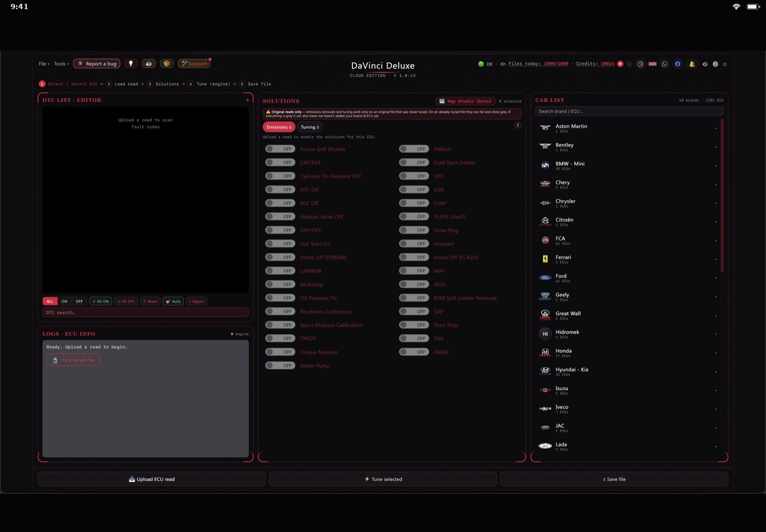Open the Tools menu
Image resolution: width=766 pixels, height=532 pixels.
coord(61,64)
